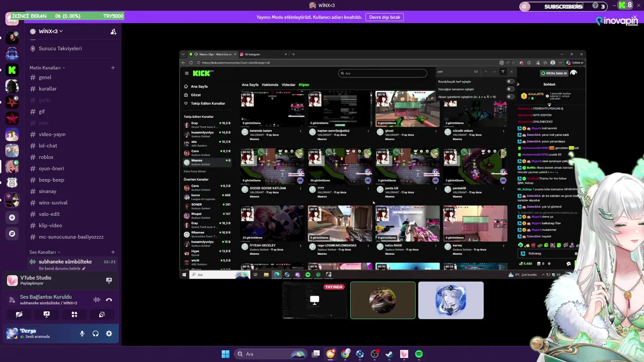Viewport: 644px width, 362px height.
Task: Click the 'Derya user avatar
Action: pyautogui.click(x=12, y=333)
